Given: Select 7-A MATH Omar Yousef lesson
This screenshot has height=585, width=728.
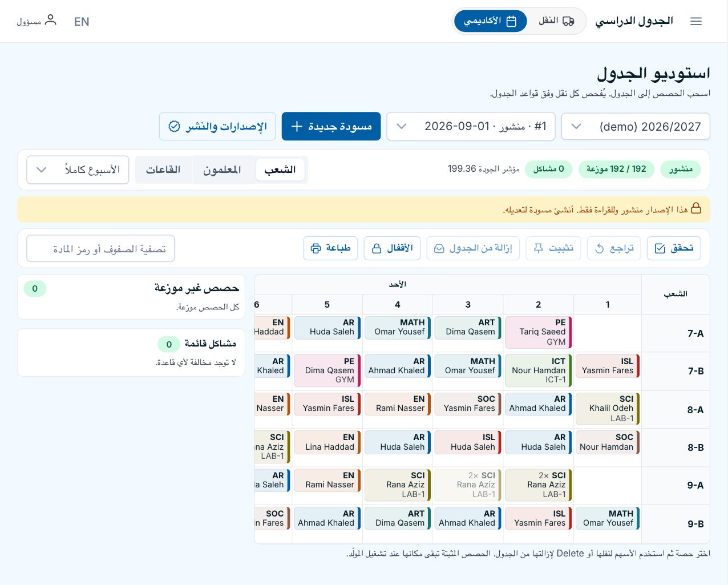Looking at the screenshot, I should point(398,328).
